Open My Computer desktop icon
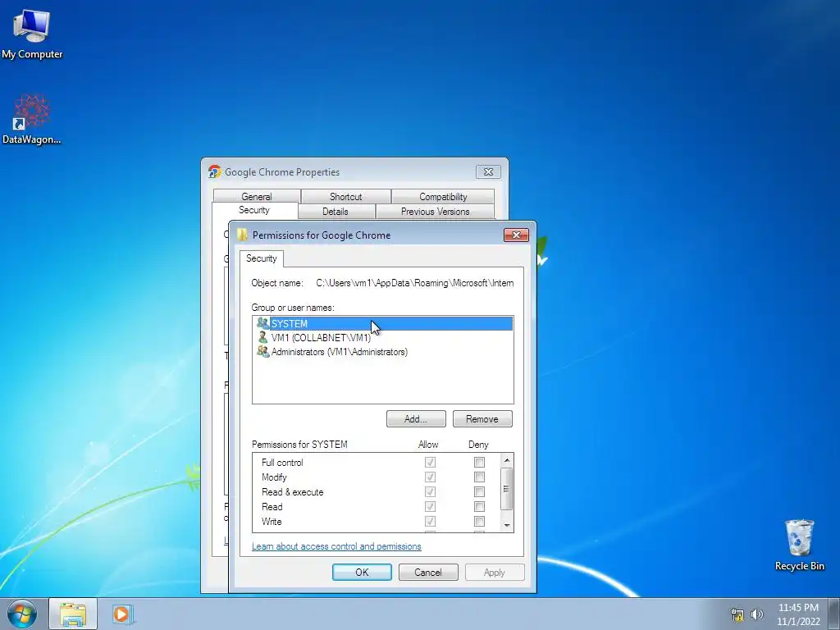The height and width of the screenshot is (630, 840). [32, 33]
